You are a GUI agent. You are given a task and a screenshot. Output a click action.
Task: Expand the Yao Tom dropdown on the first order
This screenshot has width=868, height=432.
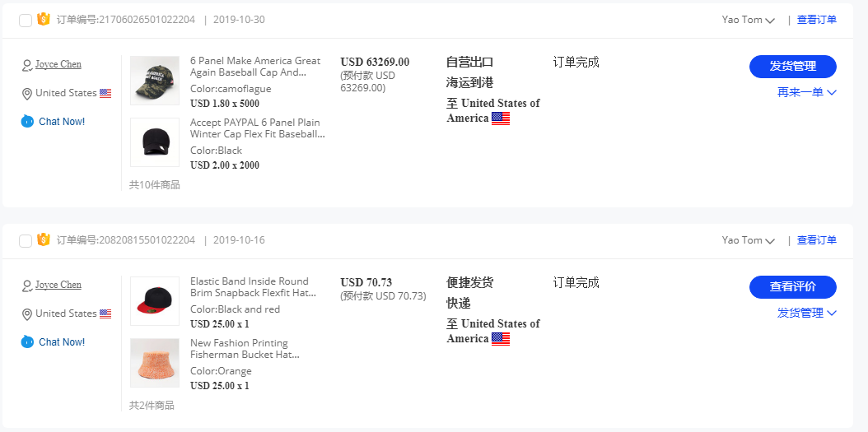[770, 21]
